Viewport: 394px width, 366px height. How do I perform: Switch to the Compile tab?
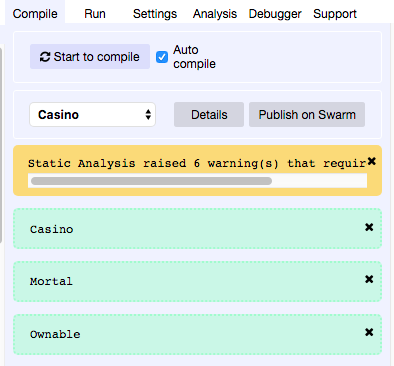pos(35,14)
